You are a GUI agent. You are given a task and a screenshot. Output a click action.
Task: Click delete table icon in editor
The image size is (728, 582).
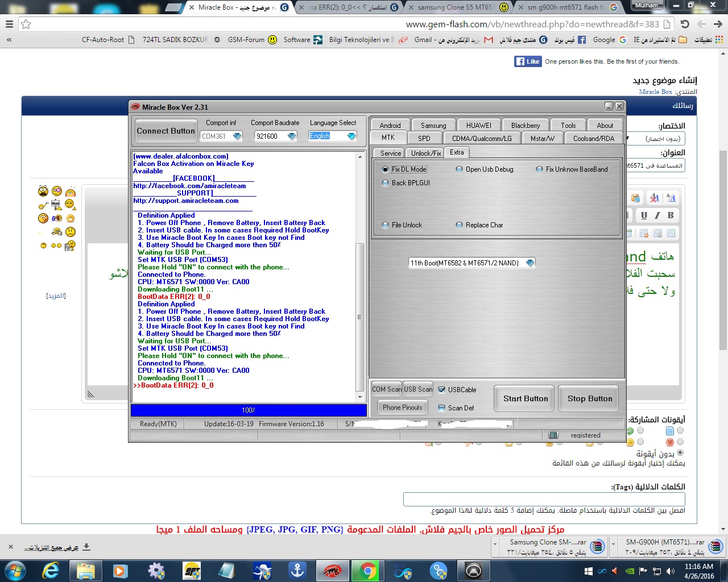(644, 233)
